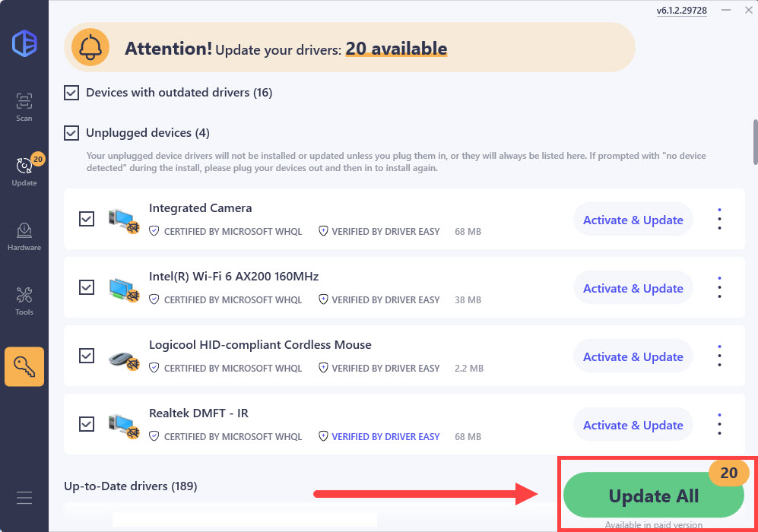The width and height of the screenshot is (758, 532).
Task: Click the Driver Easy logo icon
Action: (24, 43)
